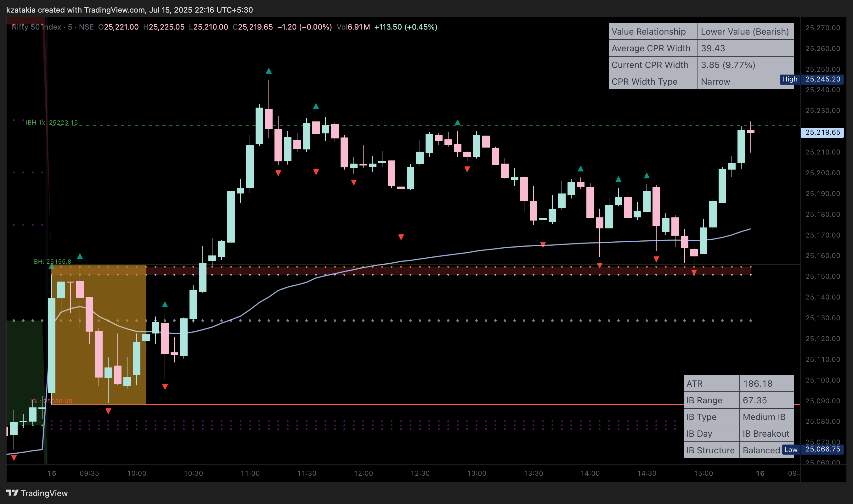This screenshot has height=504, width=853.
Task: Click the close value C25,219.65
Action: point(252,27)
